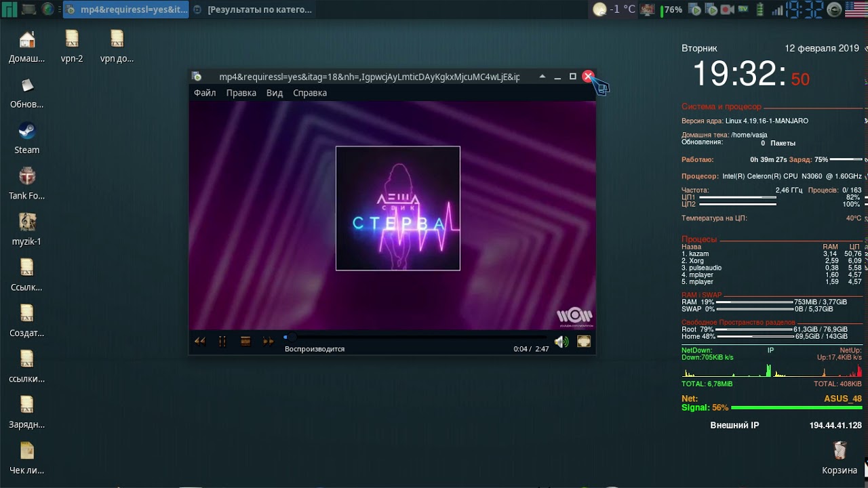Mute the player volume speaker icon
Viewport: 868px width, 488px height.
(x=561, y=342)
